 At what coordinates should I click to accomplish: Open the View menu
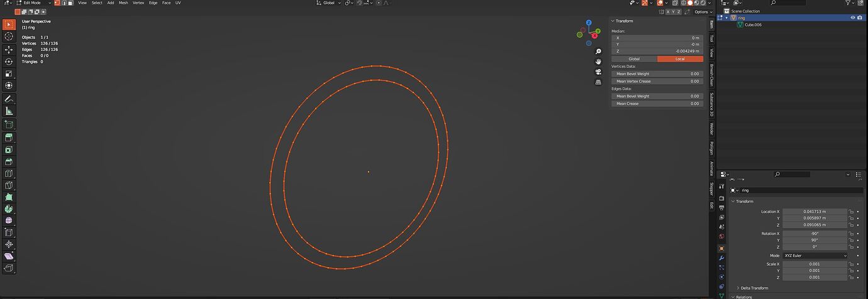coord(82,3)
